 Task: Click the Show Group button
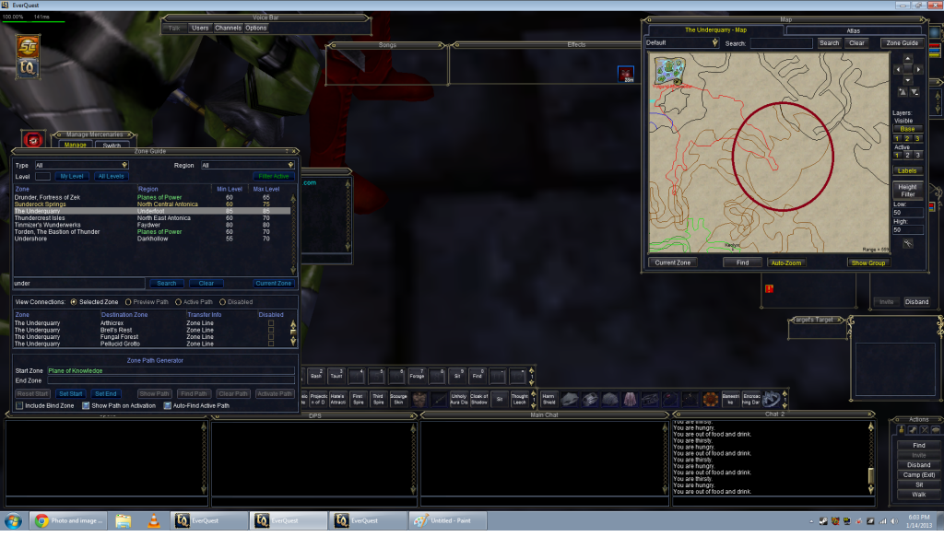868,262
